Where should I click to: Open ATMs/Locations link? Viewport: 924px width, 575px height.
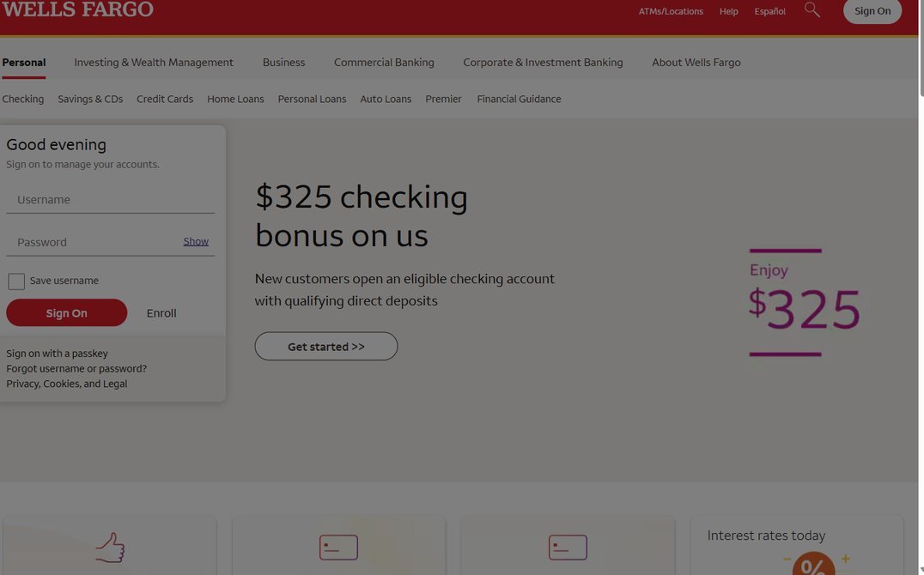(x=671, y=11)
